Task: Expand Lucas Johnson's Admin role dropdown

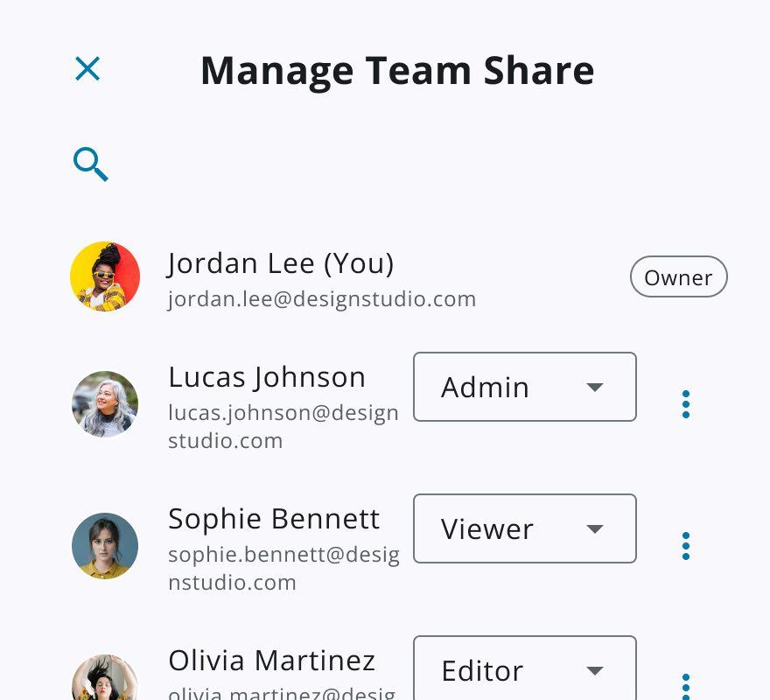Action: click(524, 387)
